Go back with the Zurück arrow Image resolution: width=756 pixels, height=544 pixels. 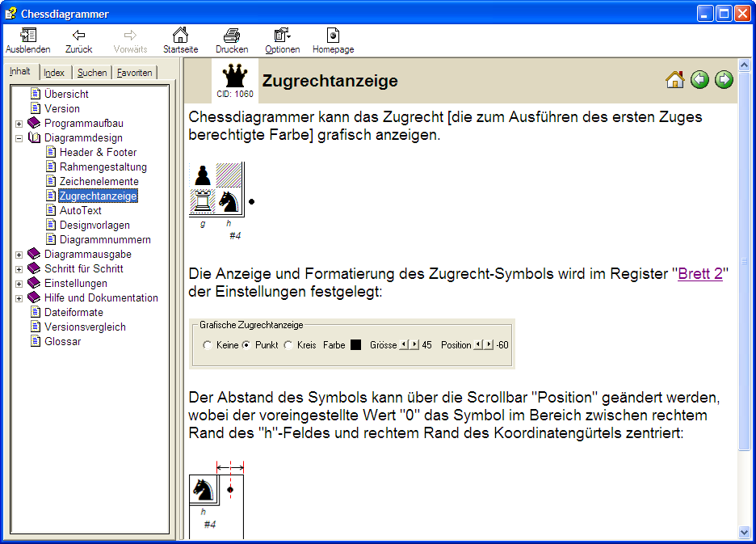(x=78, y=36)
